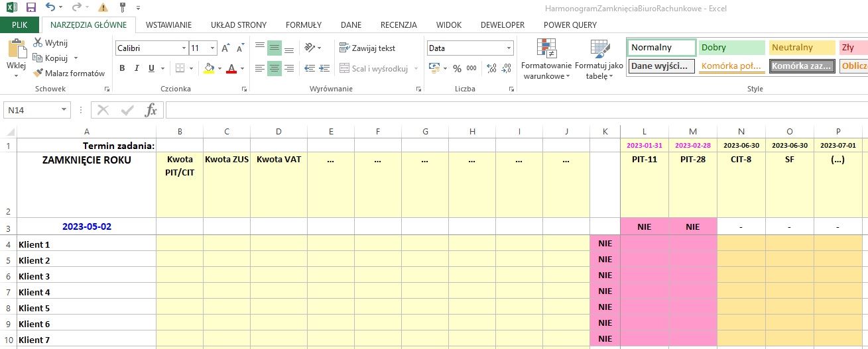Select column N header
Screen dimensions: 868x349
(741, 131)
